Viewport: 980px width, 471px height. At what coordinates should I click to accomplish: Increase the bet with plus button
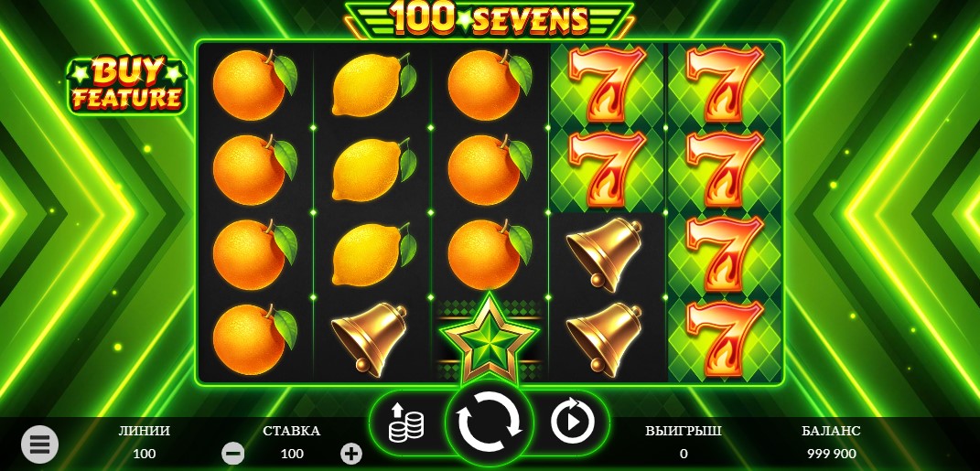[x=351, y=454]
